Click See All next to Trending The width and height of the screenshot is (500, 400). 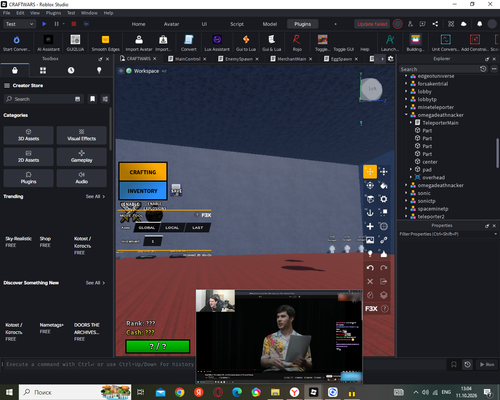point(95,196)
